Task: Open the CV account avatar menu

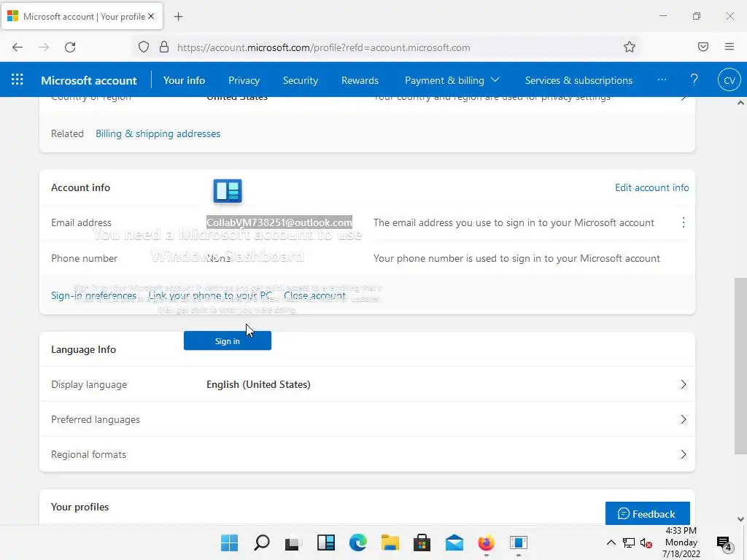Action: [x=729, y=80]
